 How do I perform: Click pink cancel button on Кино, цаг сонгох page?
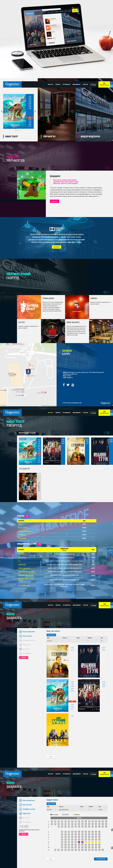24,657
